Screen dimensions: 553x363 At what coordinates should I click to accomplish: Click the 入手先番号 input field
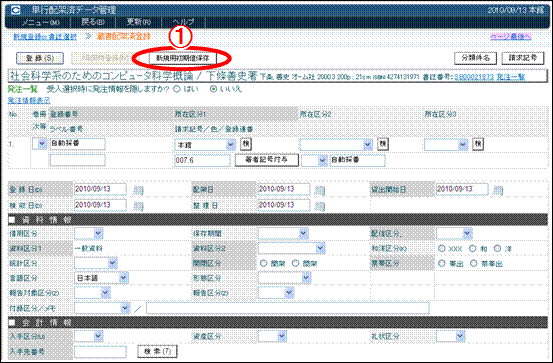click(x=100, y=351)
